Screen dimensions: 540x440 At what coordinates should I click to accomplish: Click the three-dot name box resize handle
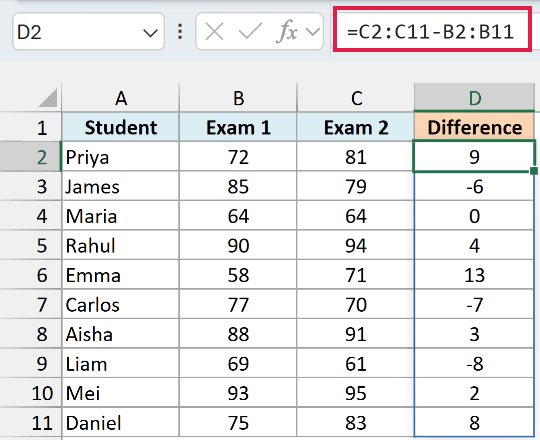pyautogui.click(x=180, y=32)
